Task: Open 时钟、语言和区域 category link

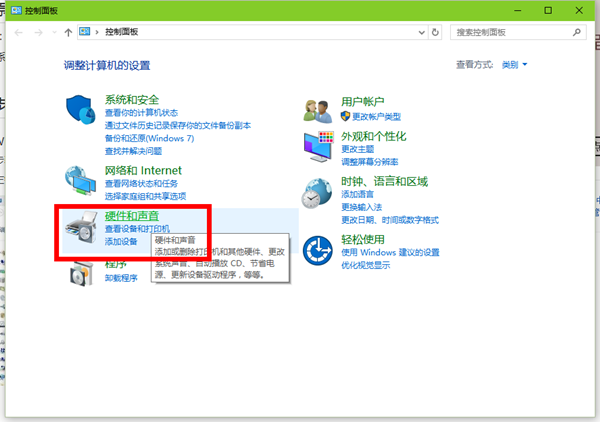Action: 384,181
